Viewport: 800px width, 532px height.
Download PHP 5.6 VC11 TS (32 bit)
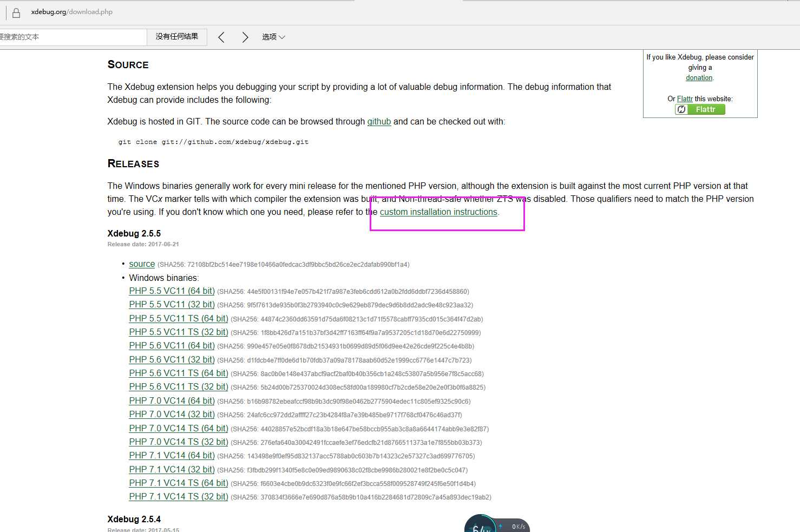(x=179, y=386)
